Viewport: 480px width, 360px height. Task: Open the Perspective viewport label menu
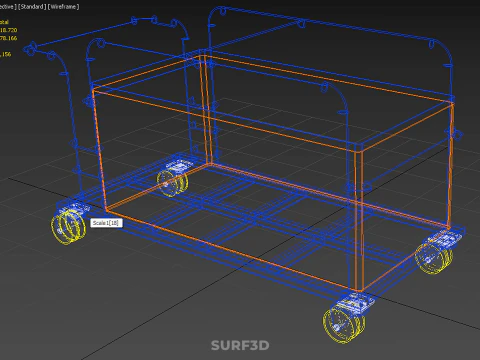point(7,7)
